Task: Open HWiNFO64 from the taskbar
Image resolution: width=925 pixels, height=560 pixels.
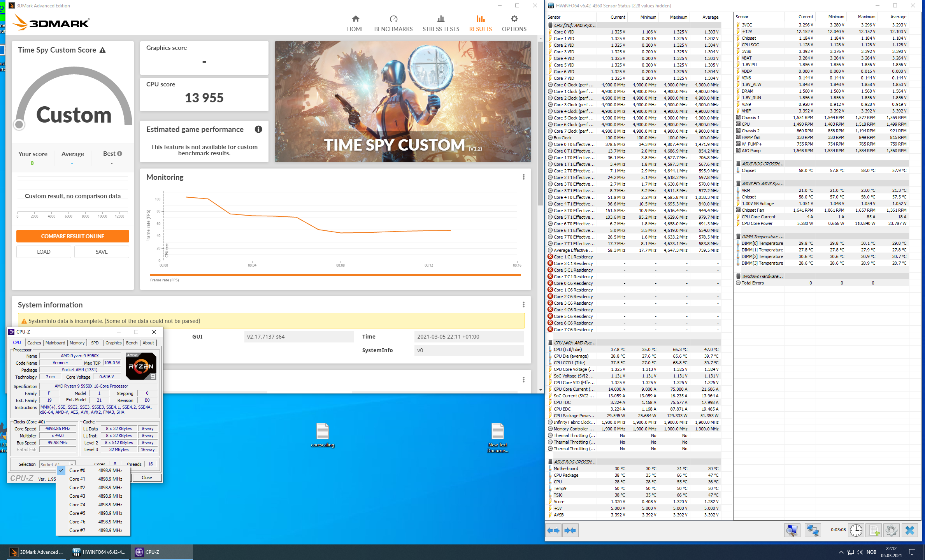Action: pyautogui.click(x=99, y=552)
